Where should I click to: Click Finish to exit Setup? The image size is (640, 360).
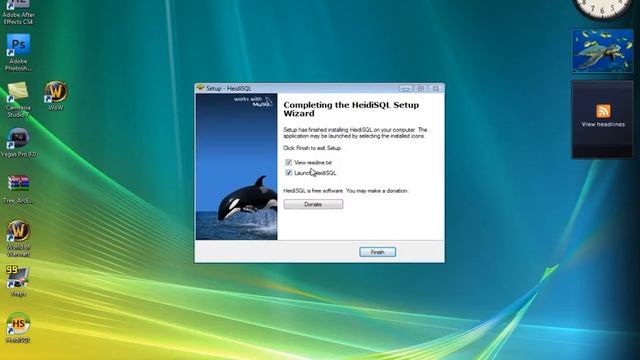tap(378, 252)
